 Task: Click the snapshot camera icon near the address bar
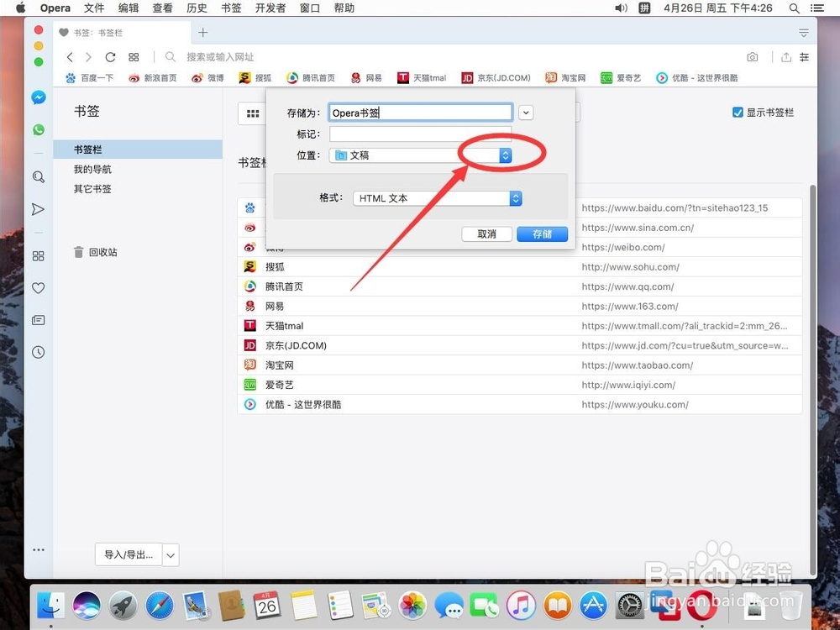click(x=752, y=56)
